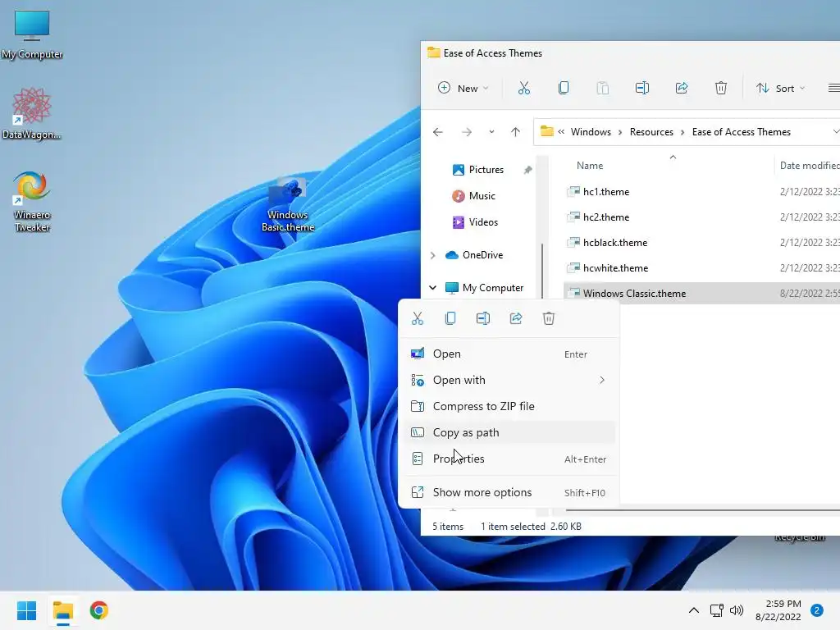This screenshot has width=840, height=630.
Task: Click the Resources breadcrumb segment
Action: pyautogui.click(x=651, y=132)
